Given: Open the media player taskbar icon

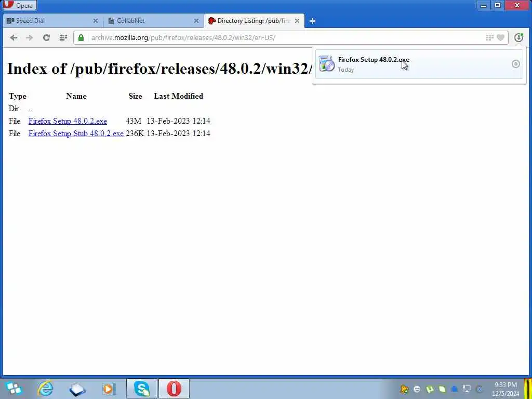Looking at the screenshot, I should click(x=109, y=389).
